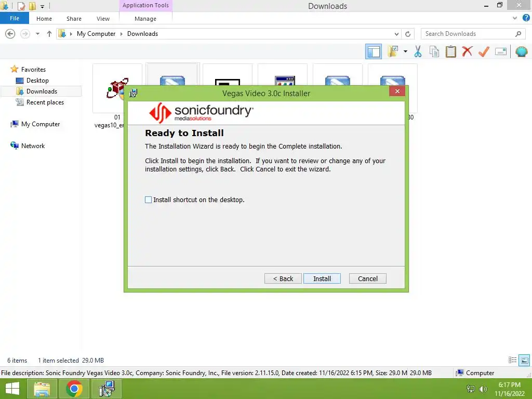532x399 pixels.
Task: Click the Paste clipboard icon
Action: [450, 51]
